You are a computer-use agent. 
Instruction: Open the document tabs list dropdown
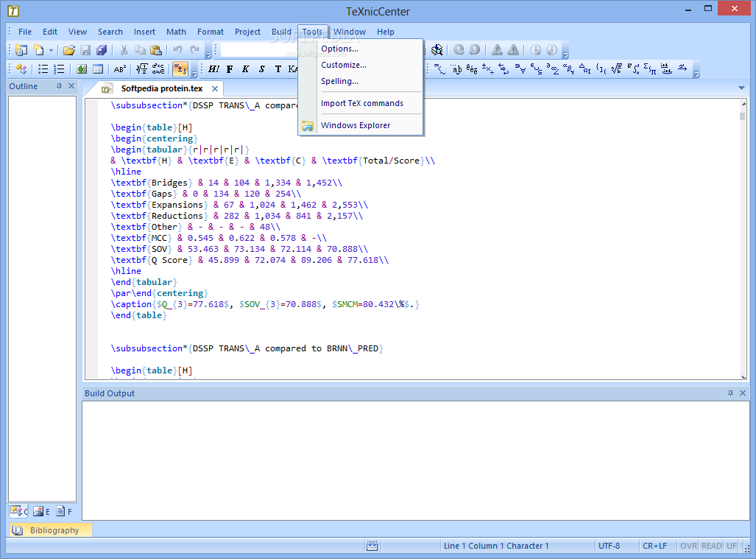[741, 88]
